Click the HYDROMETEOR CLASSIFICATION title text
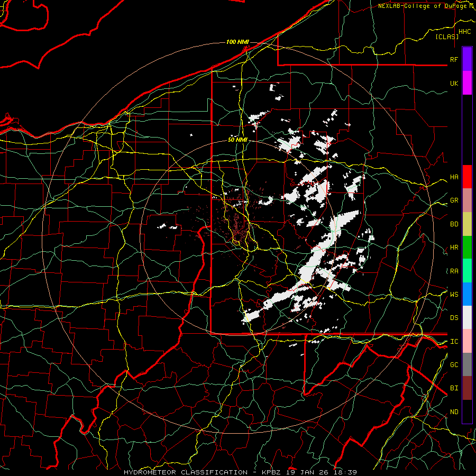The height and width of the screenshot is (476, 476). (186, 472)
